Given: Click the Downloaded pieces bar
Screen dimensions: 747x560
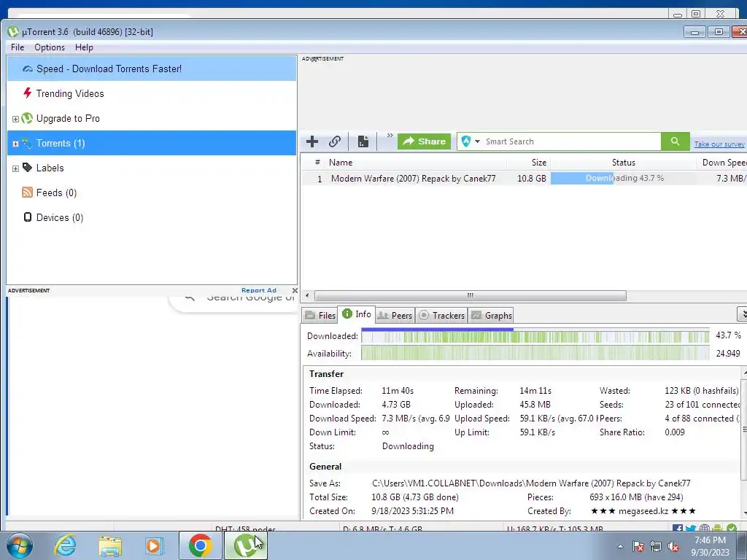Looking at the screenshot, I should pyautogui.click(x=535, y=336).
